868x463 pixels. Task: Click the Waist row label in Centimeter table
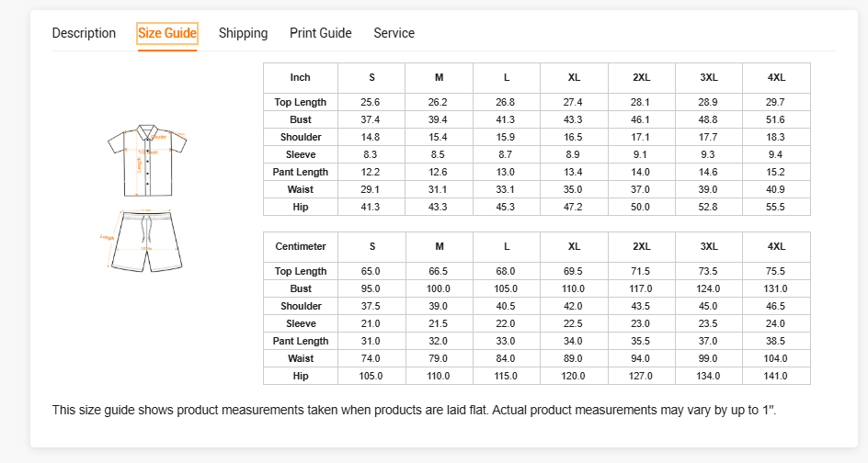(301, 358)
